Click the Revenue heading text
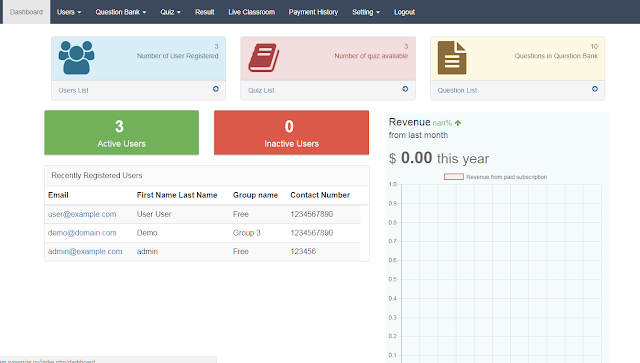640x363 pixels. coord(409,122)
